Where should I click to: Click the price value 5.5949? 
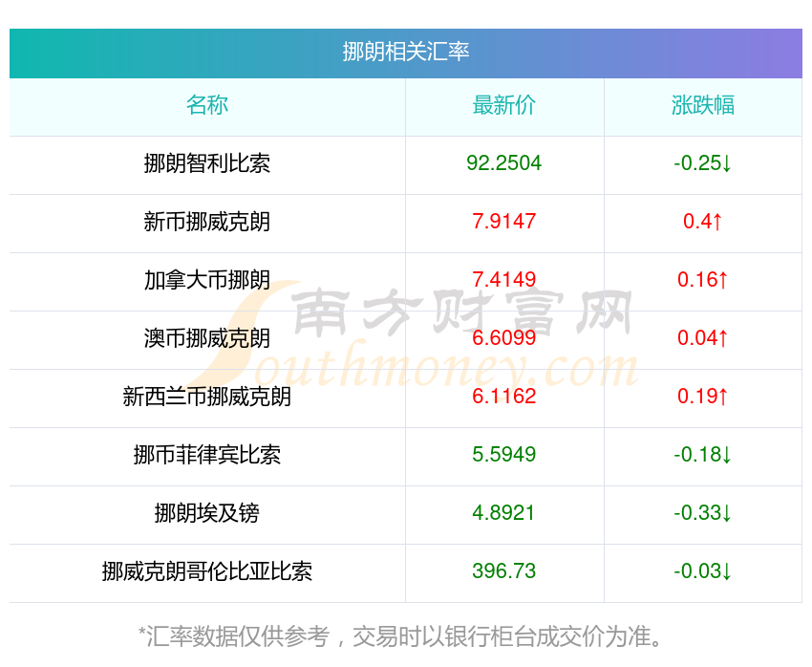click(x=503, y=455)
